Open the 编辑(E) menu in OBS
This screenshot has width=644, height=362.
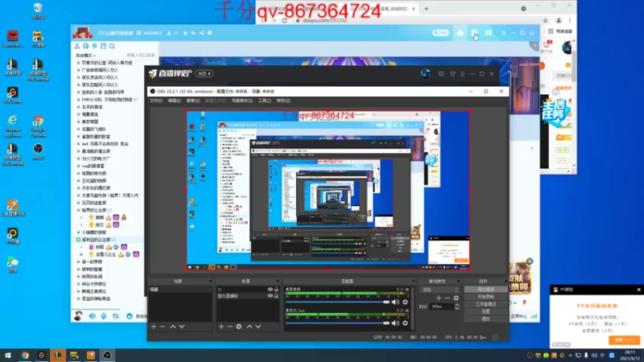pyautogui.click(x=175, y=101)
